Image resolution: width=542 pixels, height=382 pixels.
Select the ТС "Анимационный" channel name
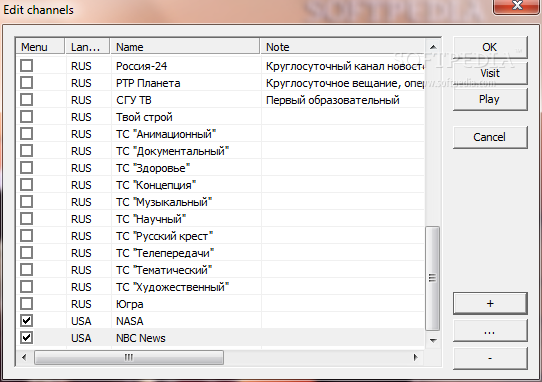coord(166,134)
